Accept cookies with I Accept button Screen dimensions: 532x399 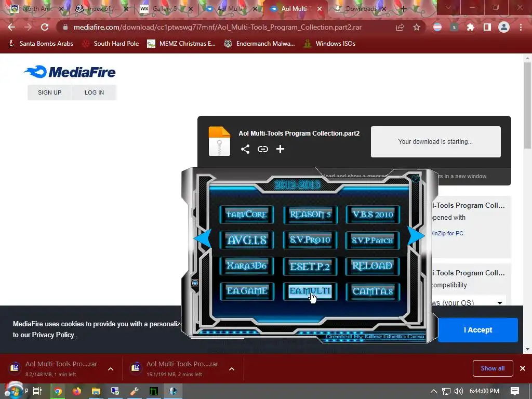click(x=478, y=330)
